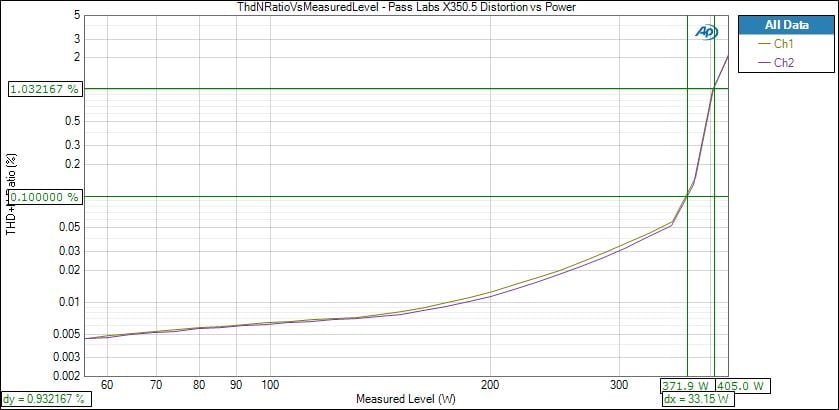
Task: Click the All Data legend header
Action: click(783, 25)
